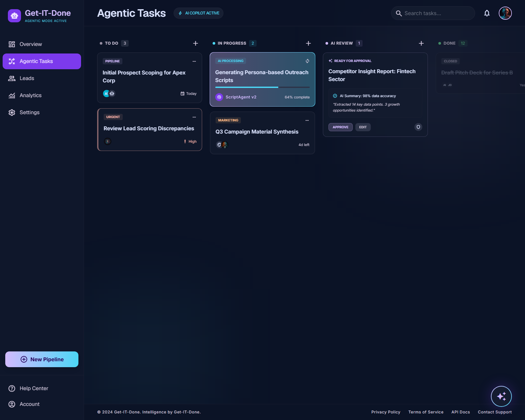The image size is (525, 420).
Task: Edit the Competitor Insight Report
Action: tap(363, 127)
